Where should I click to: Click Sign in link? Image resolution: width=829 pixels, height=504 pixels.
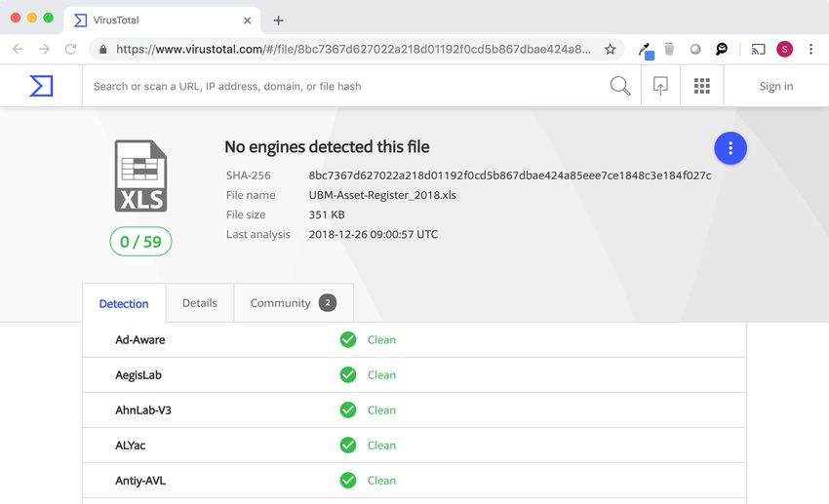(776, 86)
